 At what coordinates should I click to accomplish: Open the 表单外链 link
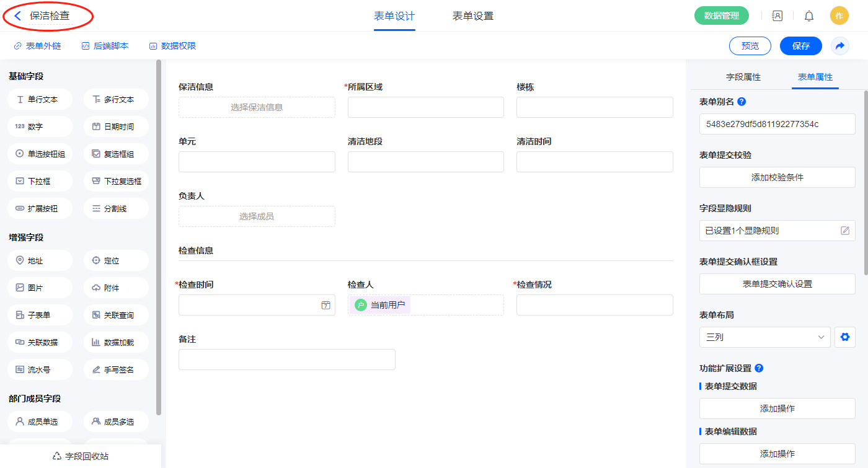37,46
